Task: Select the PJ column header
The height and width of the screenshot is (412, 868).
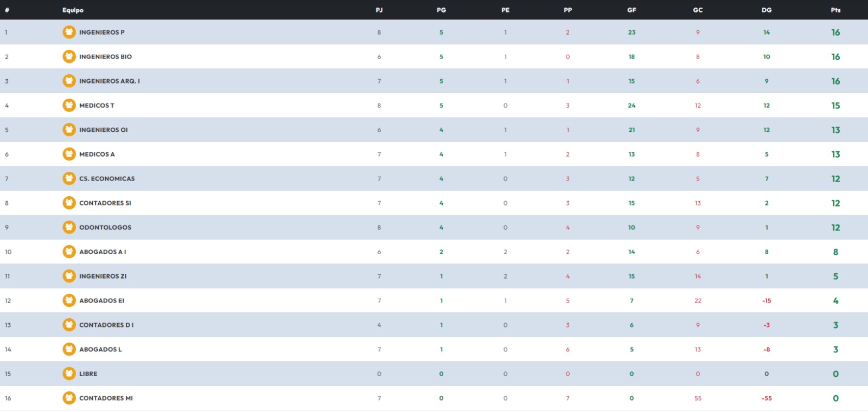Action: pos(379,10)
